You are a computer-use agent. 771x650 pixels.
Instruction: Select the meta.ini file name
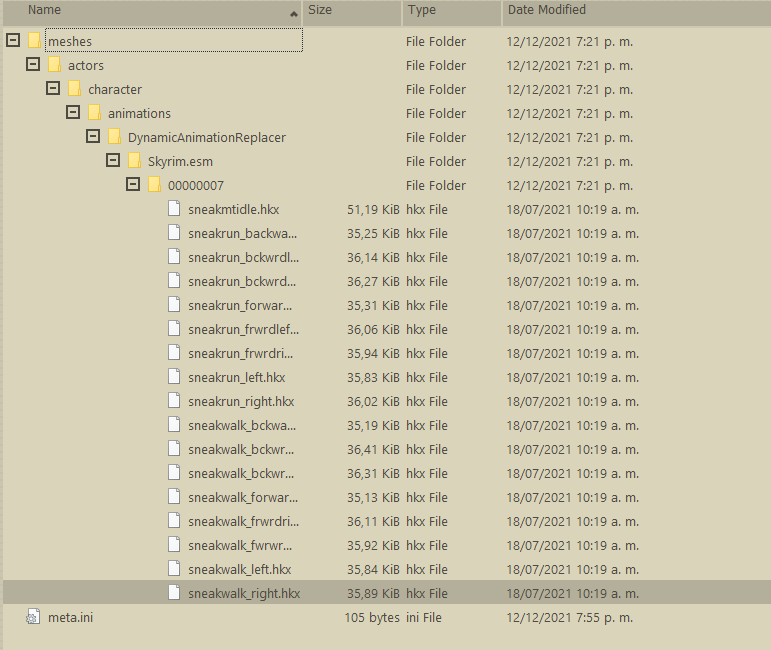70,618
